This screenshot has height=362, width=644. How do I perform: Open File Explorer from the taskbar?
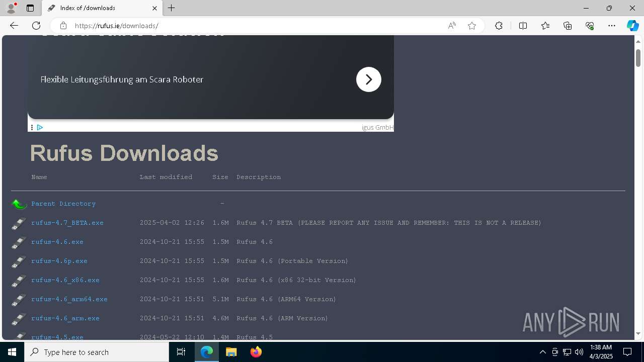[x=231, y=352]
